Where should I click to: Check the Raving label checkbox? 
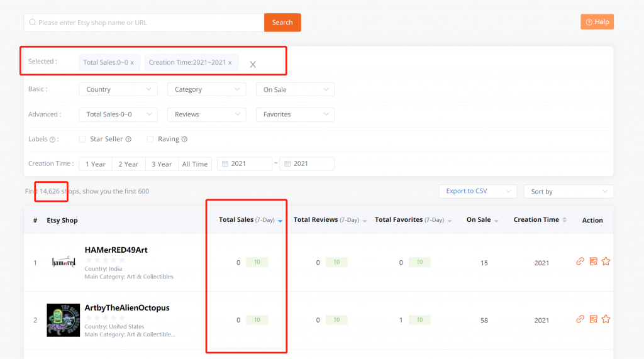[x=150, y=139]
